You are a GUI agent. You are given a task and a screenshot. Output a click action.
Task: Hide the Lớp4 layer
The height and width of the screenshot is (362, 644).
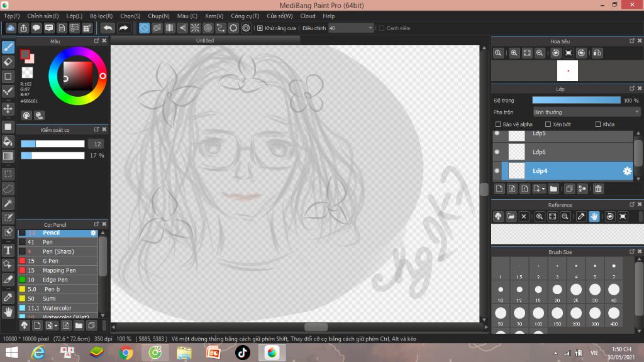click(497, 171)
